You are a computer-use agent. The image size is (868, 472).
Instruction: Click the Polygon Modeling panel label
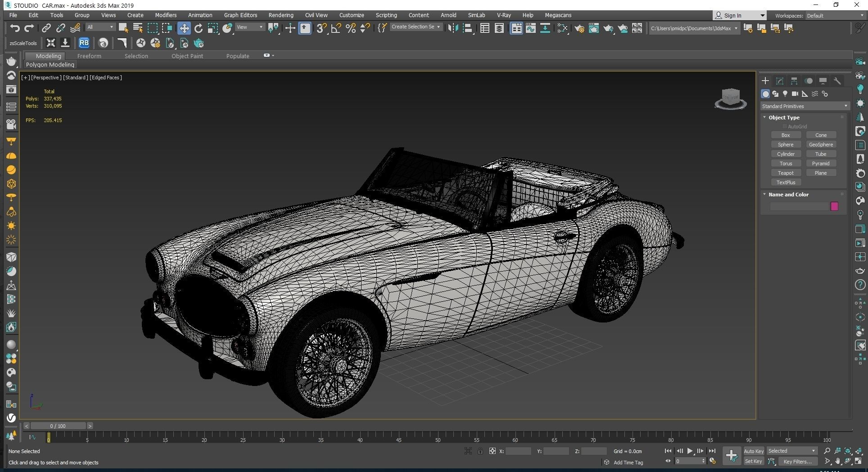[x=50, y=65]
